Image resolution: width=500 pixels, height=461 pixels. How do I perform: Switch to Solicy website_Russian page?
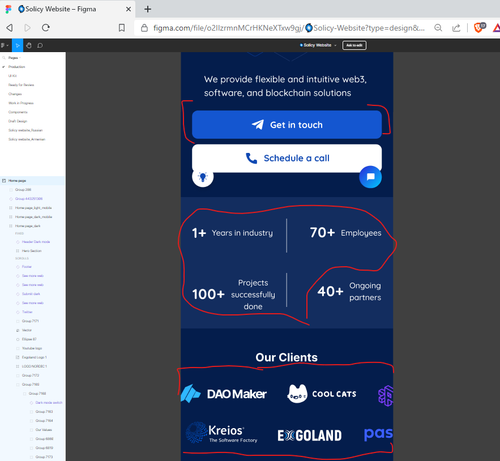pyautogui.click(x=26, y=130)
